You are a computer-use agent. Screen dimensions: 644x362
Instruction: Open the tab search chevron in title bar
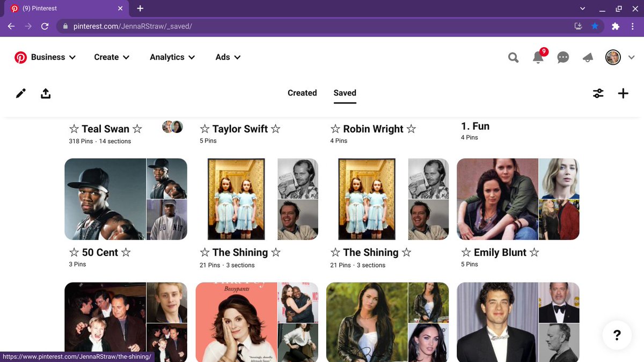point(583,9)
